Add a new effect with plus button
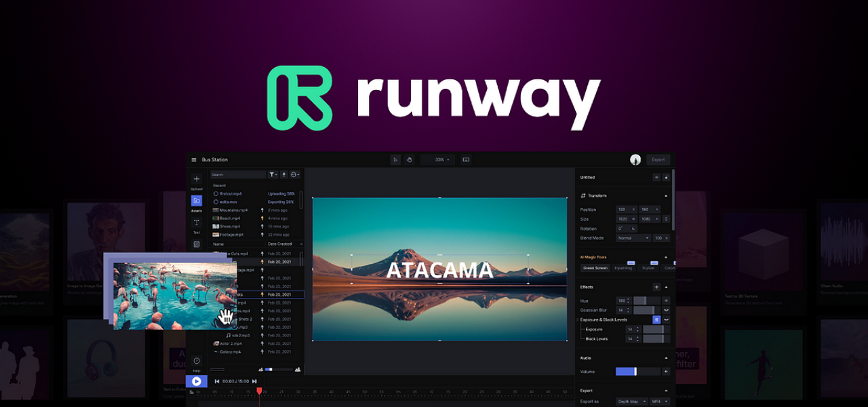This screenshot has width=868, height=407. [656, 287]
